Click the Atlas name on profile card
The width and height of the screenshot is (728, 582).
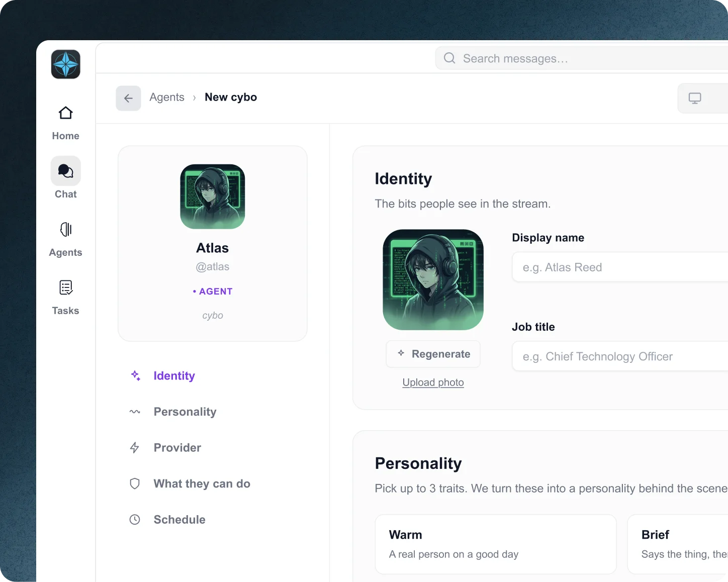pyautogui.click(x=213, y=248)
